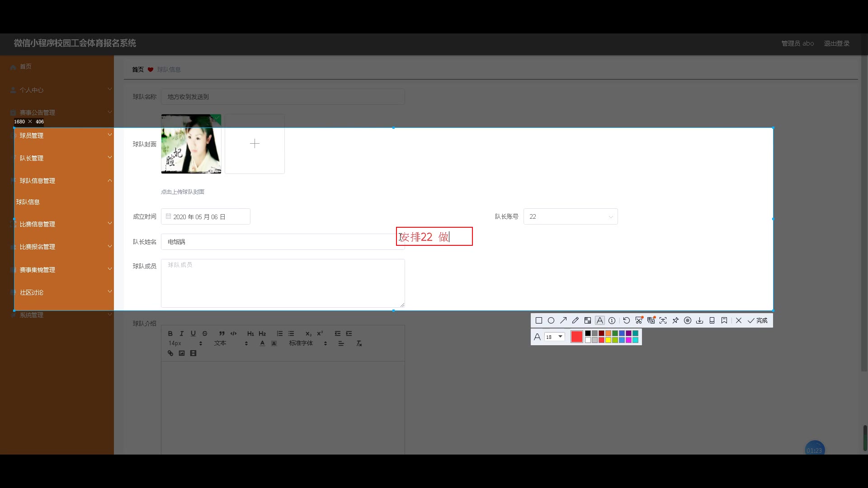The height and width of the screenshot is (488, 868).
Task: Expand the 比赛信息管理 sidebar menu
Action: coord(38,224)
